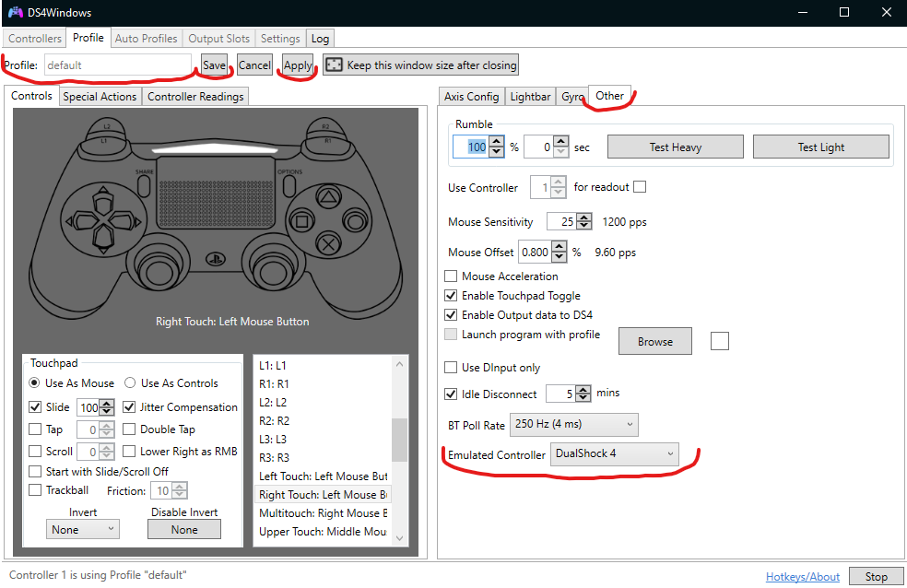Click the Mouse Offset stepper arrows
907x588 pixels.
559,253
